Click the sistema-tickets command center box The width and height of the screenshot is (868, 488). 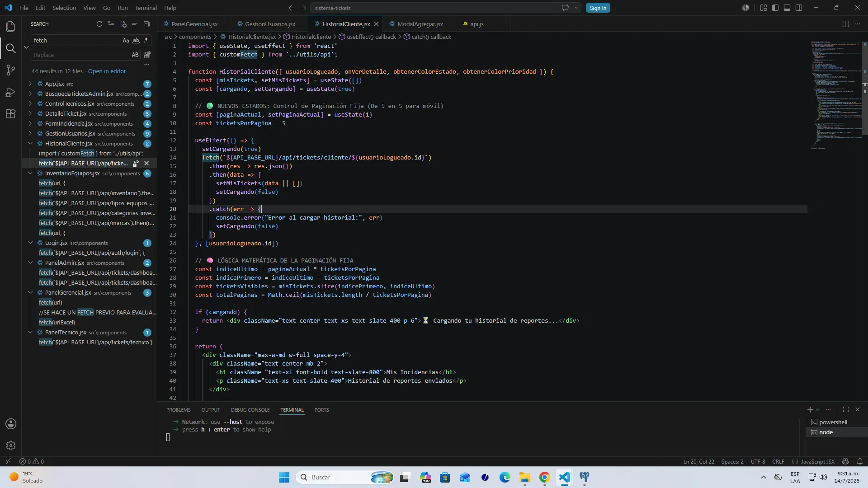click(x=434, y=8)
